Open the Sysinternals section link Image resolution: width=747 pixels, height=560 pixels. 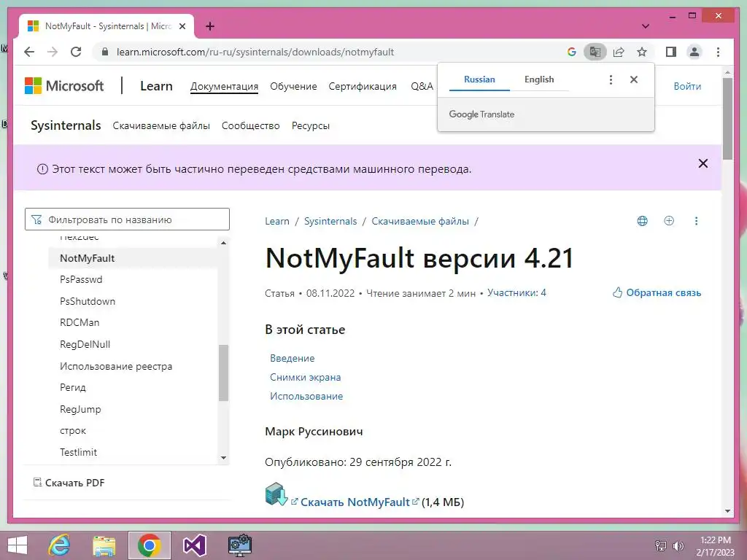[x=66, y=125]
